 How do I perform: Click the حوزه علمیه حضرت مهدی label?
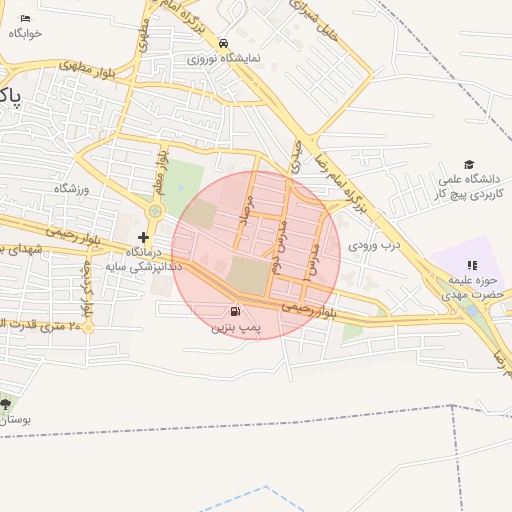[x=472, y=287]
